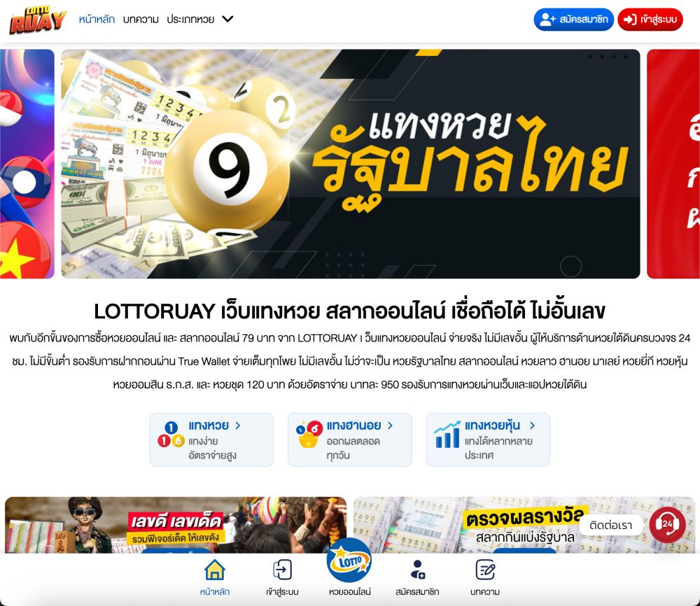This screenshot has height=606, width=700.
Task: Tap the สมัครสมาชิก person icon in bottom bar
Action: click(x=417, y=570)
